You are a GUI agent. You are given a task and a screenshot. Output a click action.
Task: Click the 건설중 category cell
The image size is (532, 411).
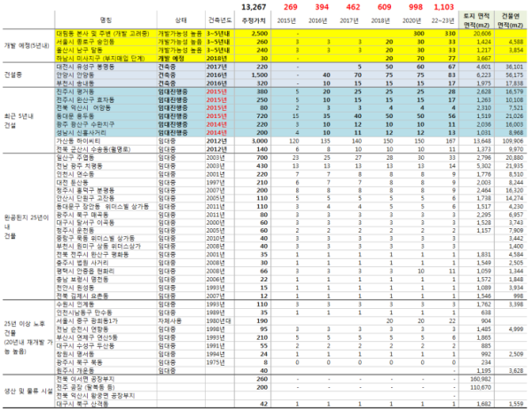point(13,75)
